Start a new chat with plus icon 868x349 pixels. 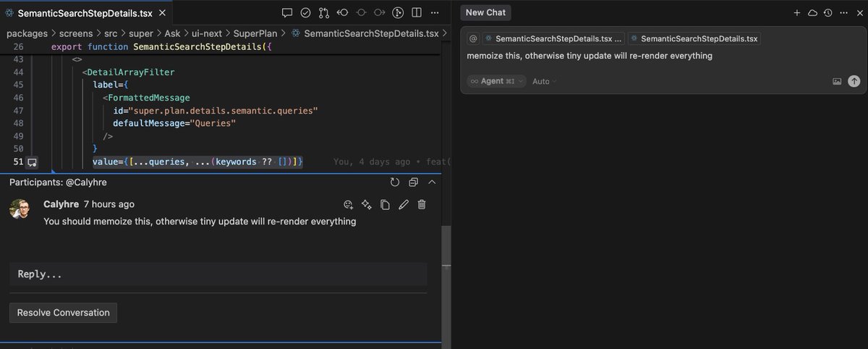pos(796,12)
